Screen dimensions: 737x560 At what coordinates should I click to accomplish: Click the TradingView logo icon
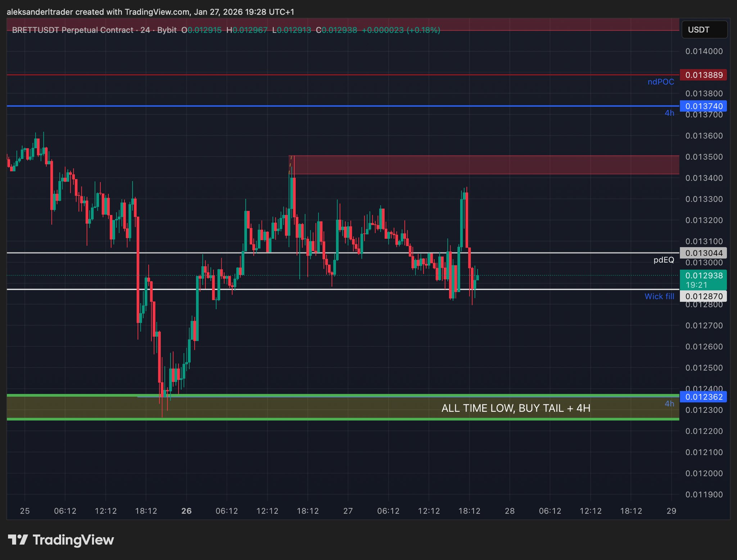[x=18, y=539]
